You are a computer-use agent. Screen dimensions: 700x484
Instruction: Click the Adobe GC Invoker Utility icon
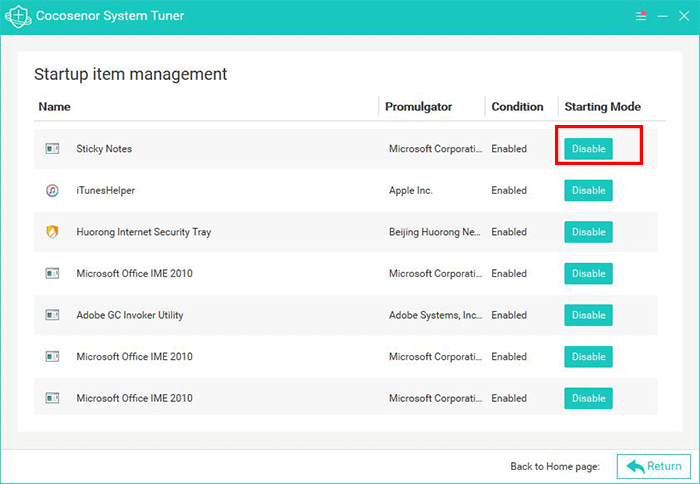point(52,315)
